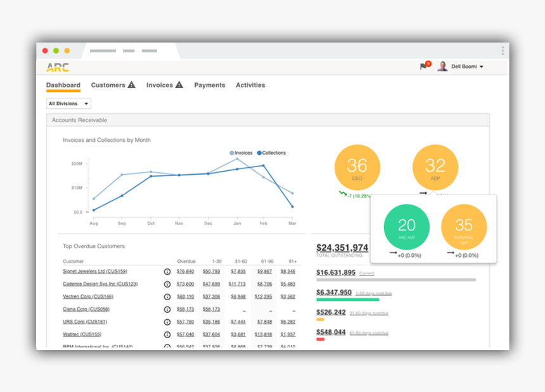Open info icon for Vectren Corp

coord(167,297)
